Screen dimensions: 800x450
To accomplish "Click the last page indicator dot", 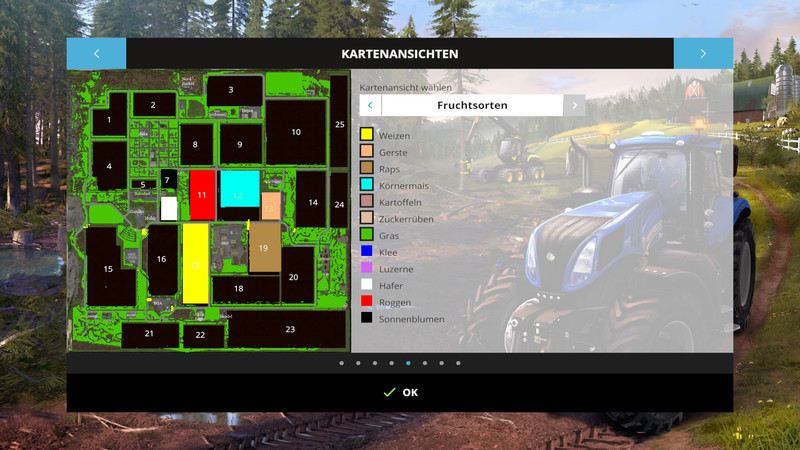I will tap(458, 363).
